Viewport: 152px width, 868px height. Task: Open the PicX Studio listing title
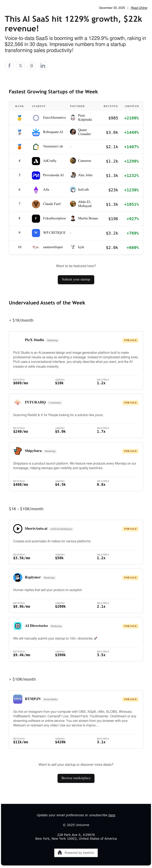click(34, 340)
